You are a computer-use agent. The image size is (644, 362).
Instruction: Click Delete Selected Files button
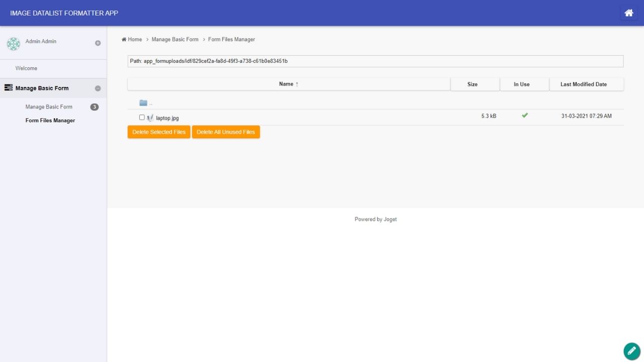(159, 132)
